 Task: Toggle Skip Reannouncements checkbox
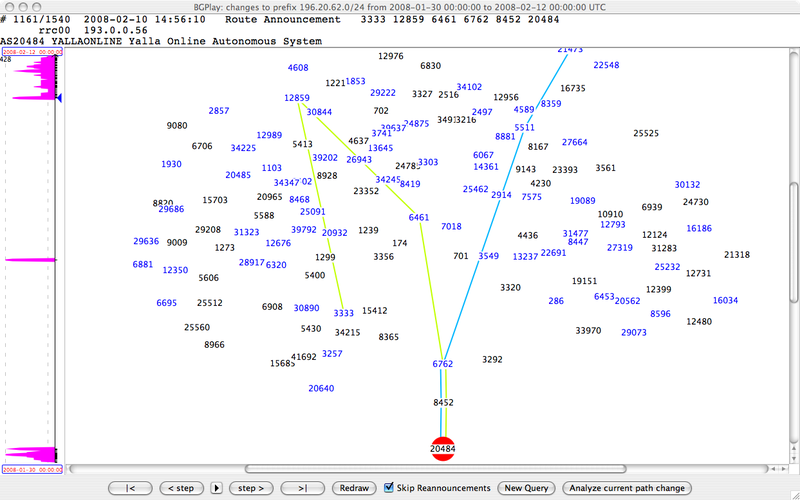coord(390,488)
